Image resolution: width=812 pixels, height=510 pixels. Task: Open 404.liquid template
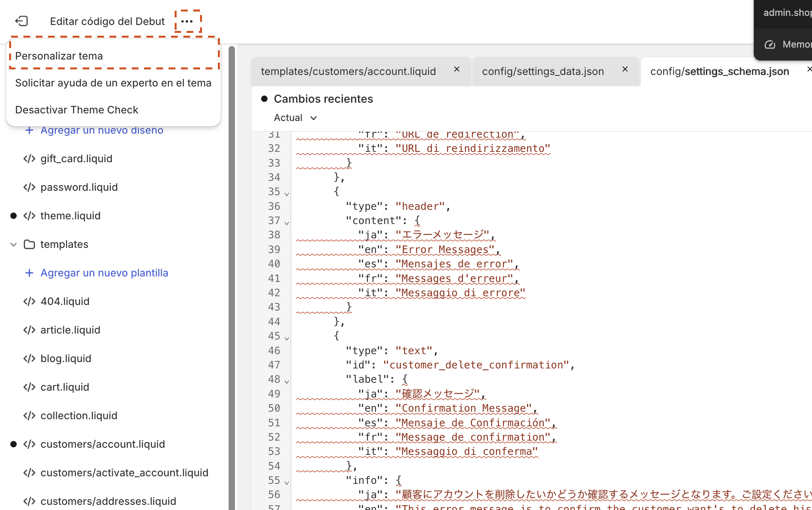(65, 301)
